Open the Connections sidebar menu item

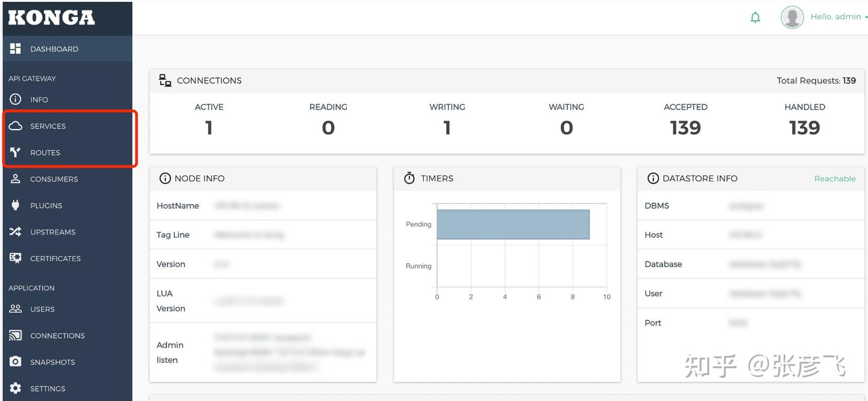click(57, 335)
